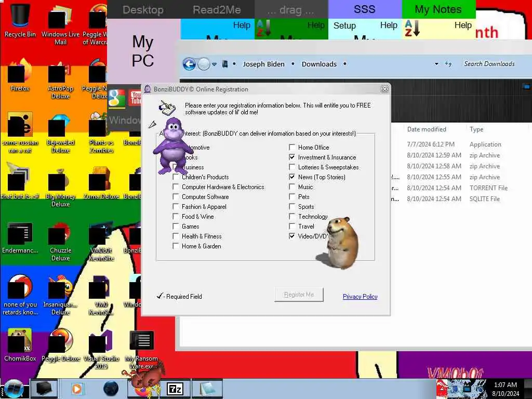The image size is (532, 399).
Task: Open the Endermanc... desktop icon
Action: (20, 237)
